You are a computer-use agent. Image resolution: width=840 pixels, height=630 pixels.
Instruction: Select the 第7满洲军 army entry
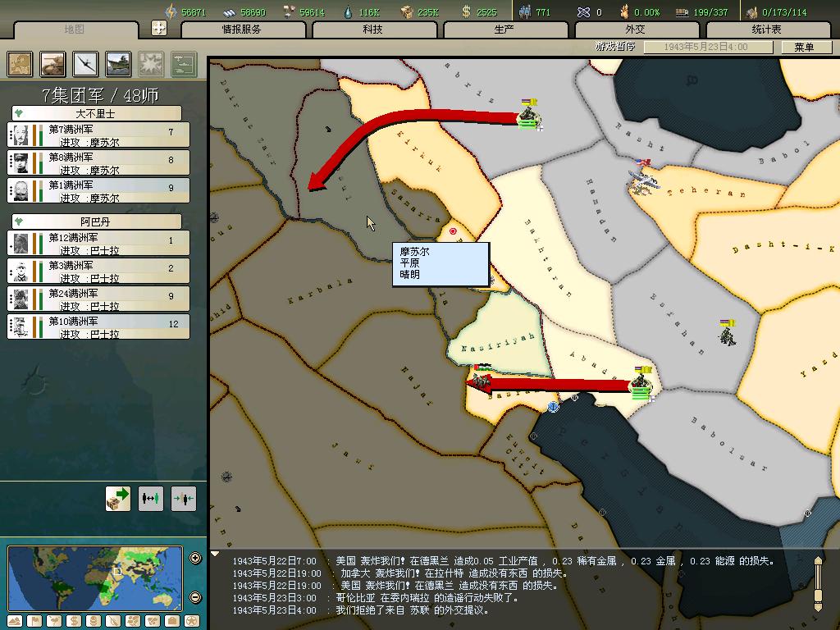98,135
